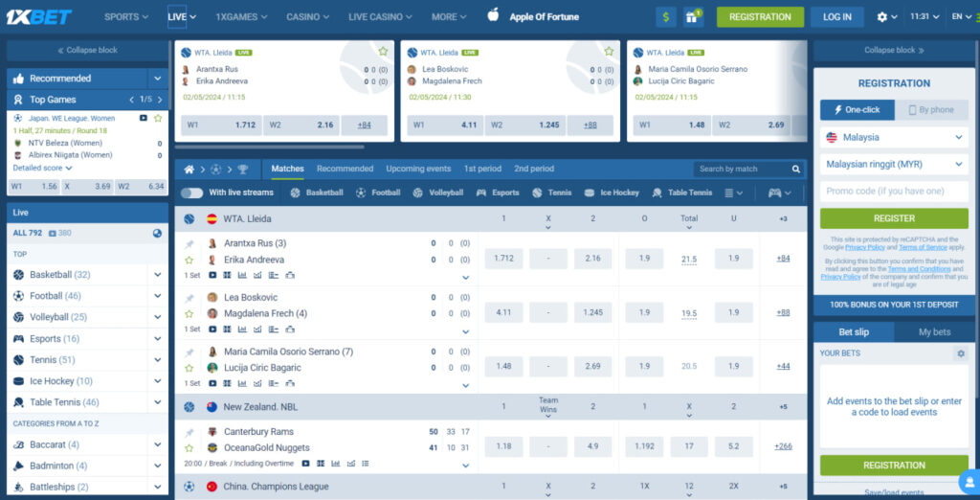Viewport: 980px width, 500px height.
Task: Open the EN language dropdown
Action: click(961, 17)
